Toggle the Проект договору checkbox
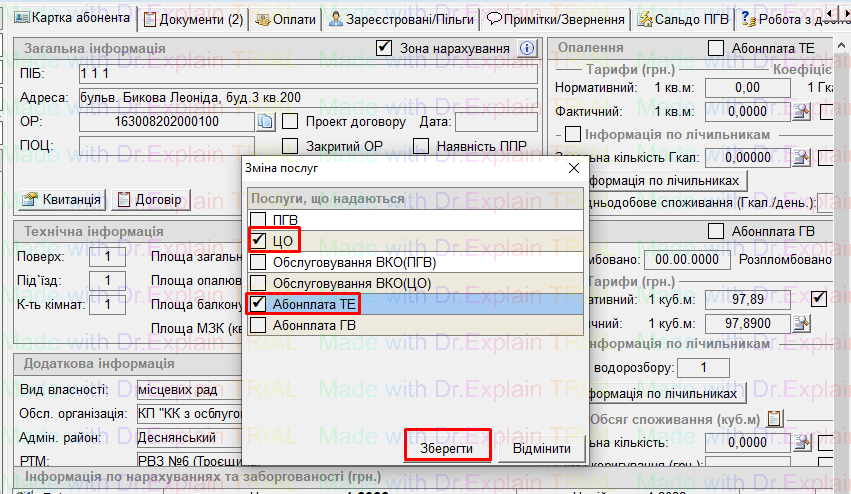851x494 pixels. (291, 122)
